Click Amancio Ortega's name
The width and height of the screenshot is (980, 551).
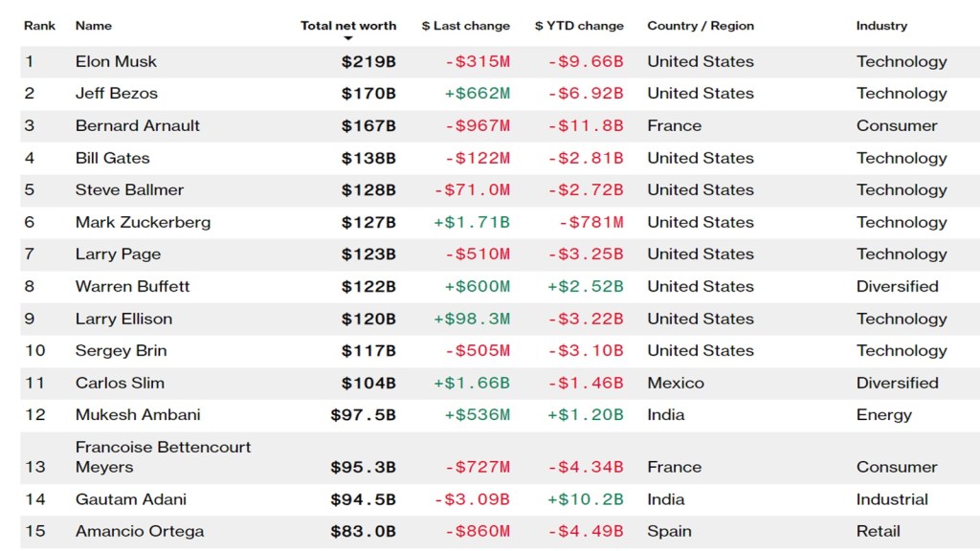[140, 531]
